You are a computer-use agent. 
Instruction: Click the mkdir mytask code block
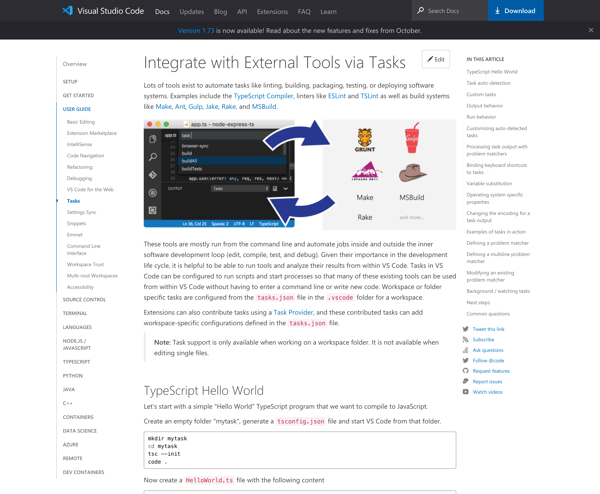(x=300, y=450)
